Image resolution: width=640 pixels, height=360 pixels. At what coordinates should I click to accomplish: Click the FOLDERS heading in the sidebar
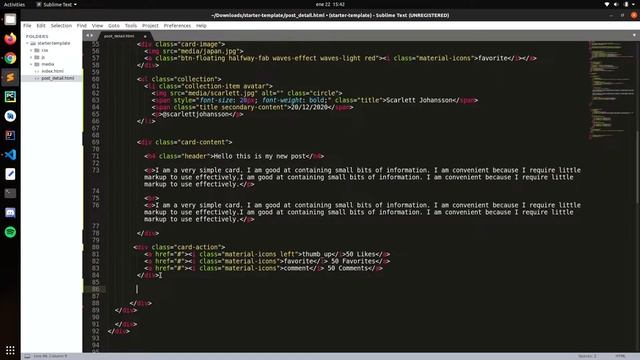pos(37,36)
